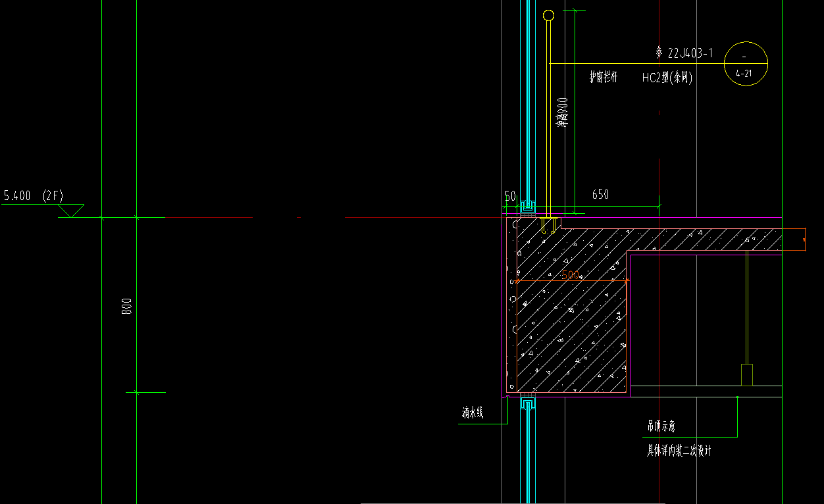Pick the small dimension text "50"
The height and width of the screenshot is (504, 824).
[x=510, y=196]
